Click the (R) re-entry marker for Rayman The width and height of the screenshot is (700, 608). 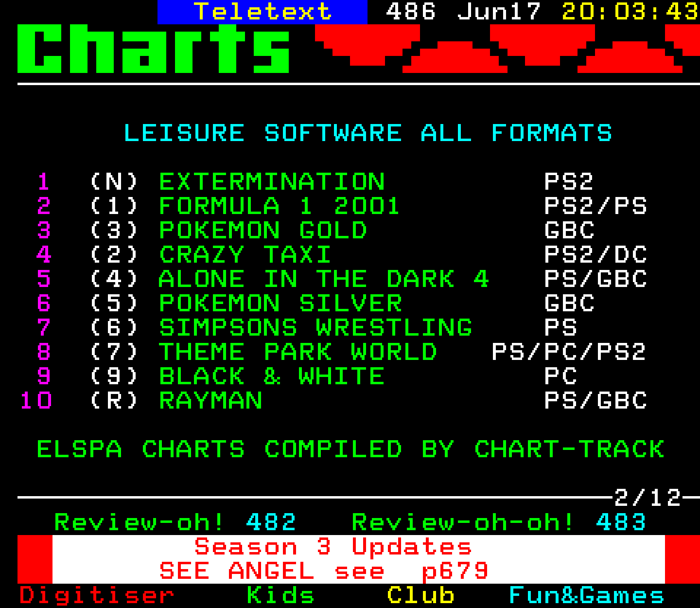coord(114,401)
